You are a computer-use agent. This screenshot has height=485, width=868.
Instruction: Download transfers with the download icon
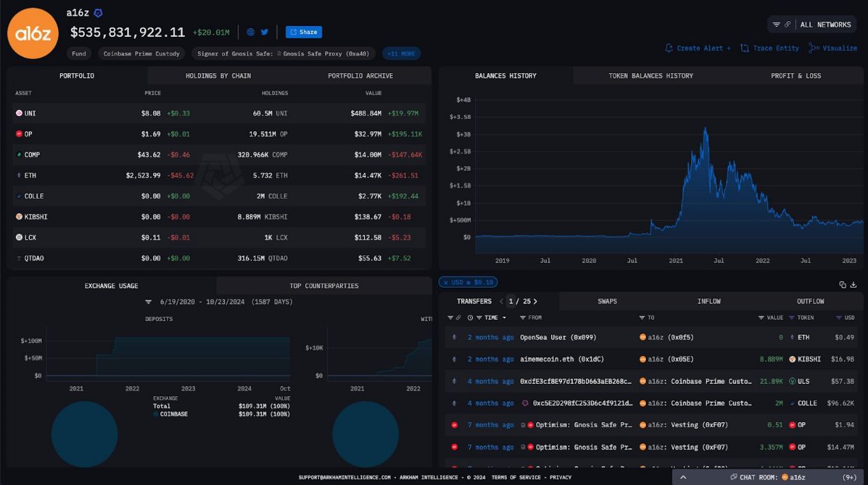853,284
